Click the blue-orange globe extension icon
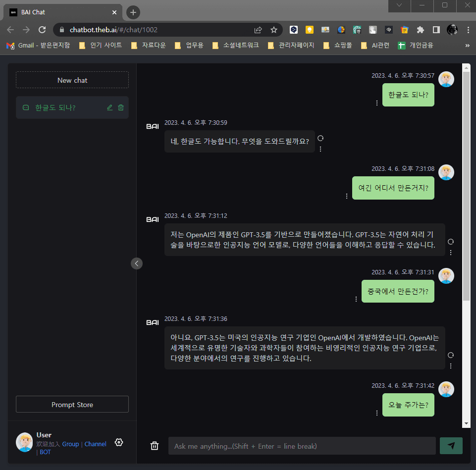 [341, 30]
